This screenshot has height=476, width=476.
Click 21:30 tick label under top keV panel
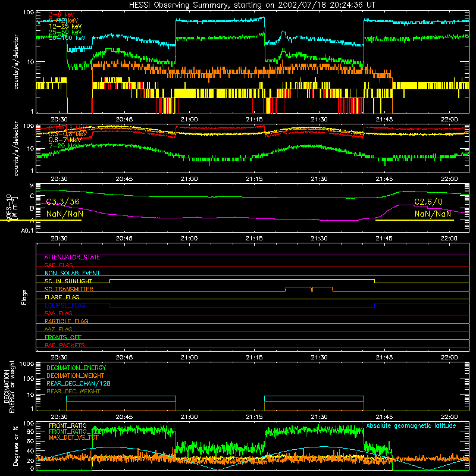(319, 120)
